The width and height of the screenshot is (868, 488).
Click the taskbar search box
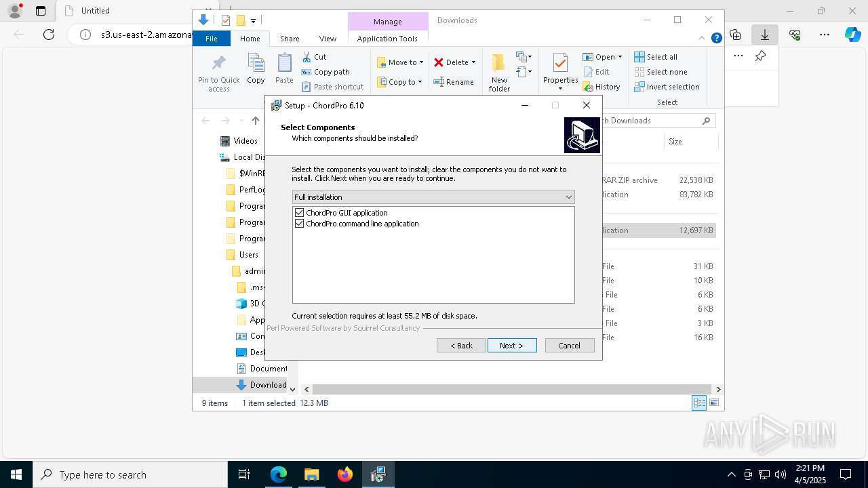pyautogui.click(x=130, y=474)
